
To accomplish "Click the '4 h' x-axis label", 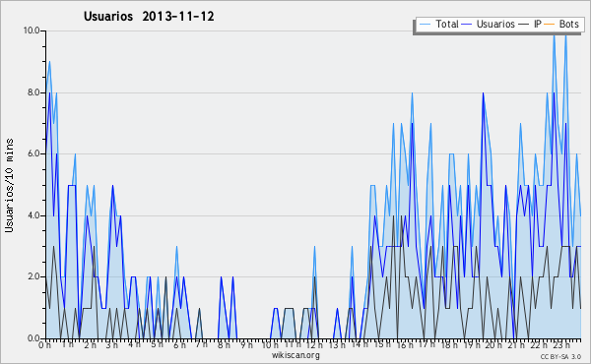I will coord(135,344).
